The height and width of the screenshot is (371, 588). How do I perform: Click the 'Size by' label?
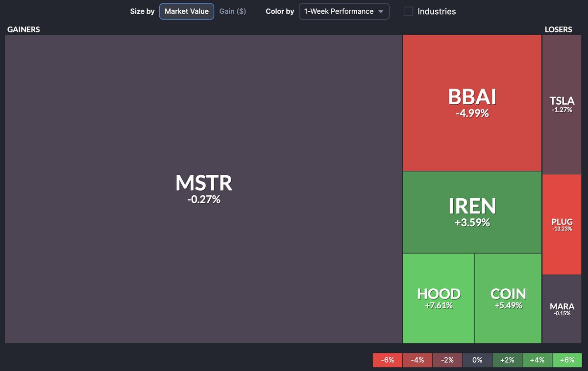coord(143,11)
